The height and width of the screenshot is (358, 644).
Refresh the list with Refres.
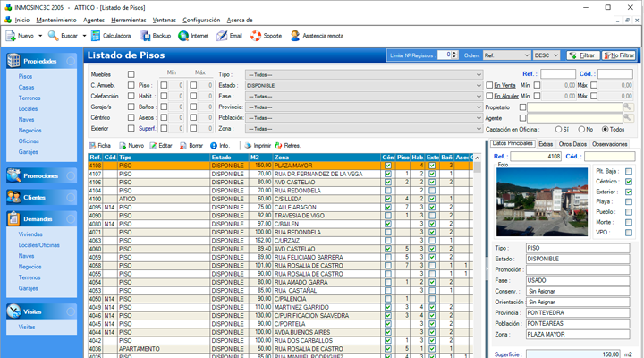tap(287, 146)
